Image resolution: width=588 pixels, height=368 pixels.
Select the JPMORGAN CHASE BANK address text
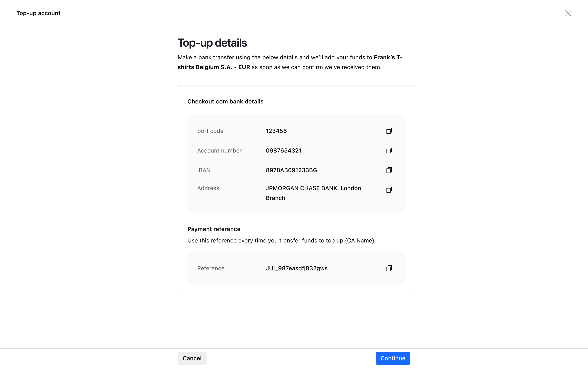tap(313, 193)
